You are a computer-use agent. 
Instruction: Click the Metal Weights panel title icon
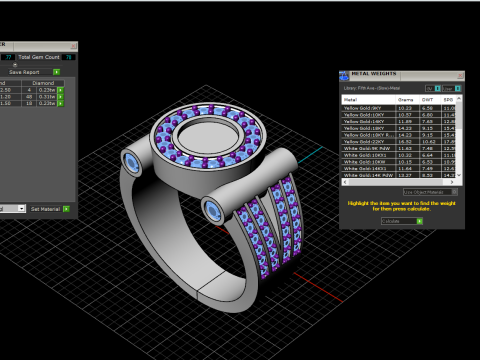344,76
